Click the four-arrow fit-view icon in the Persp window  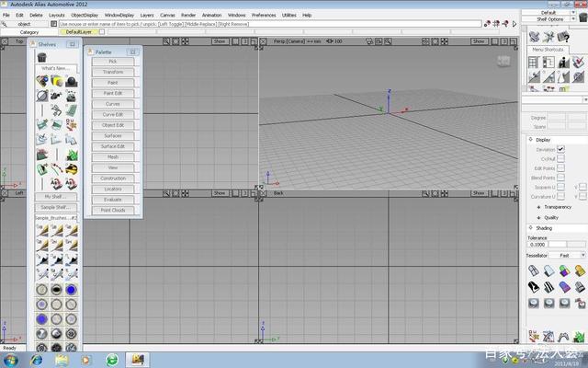[x=445, y=41]
